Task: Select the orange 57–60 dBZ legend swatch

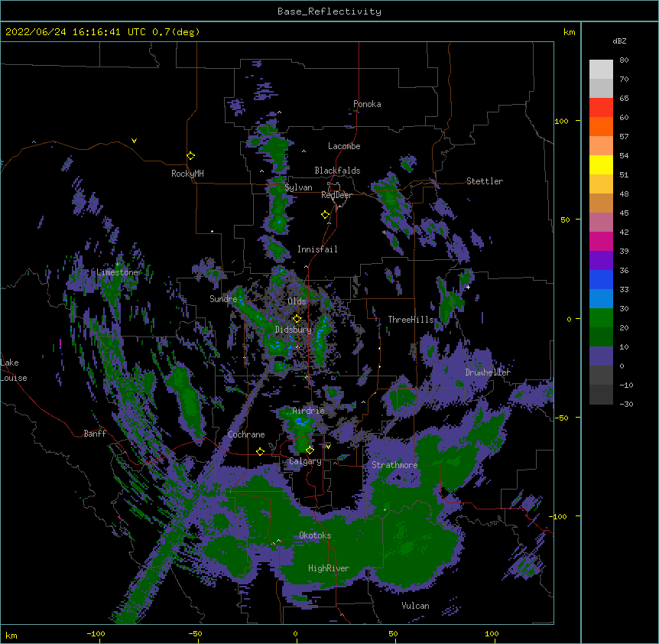Action: click(601, 126)
